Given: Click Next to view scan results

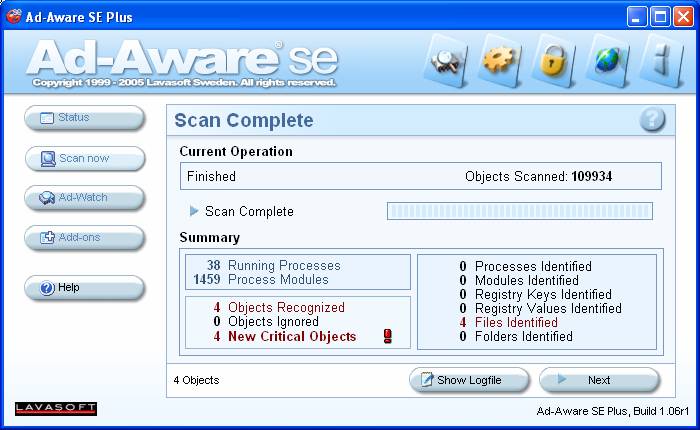Looking at the screenshot, I should [599, 380].
